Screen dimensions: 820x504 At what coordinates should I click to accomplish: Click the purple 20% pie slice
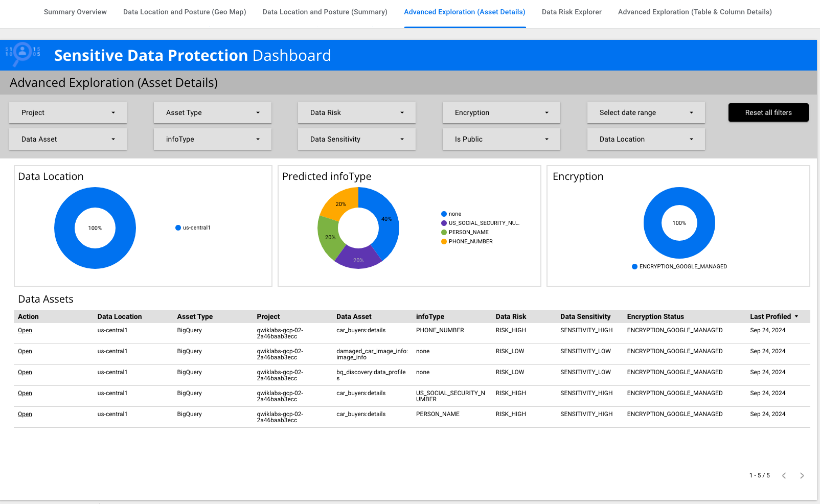click(x=358, y=259)
